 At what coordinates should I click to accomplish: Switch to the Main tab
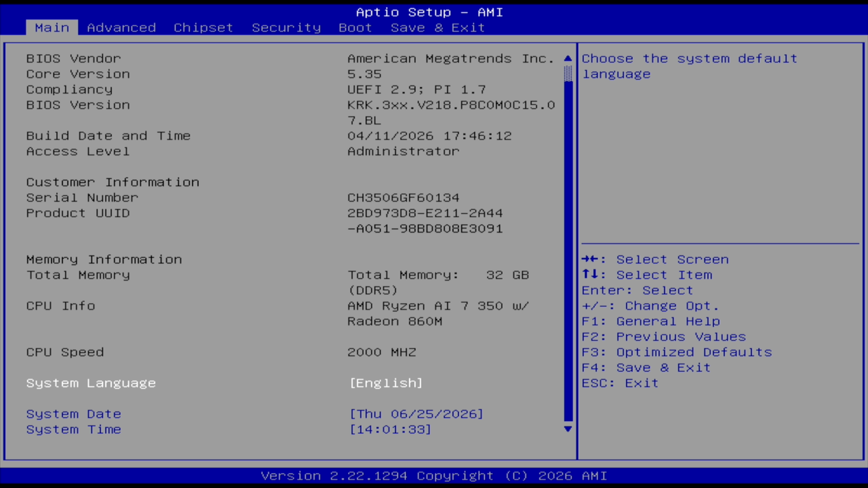pos(52,27)
